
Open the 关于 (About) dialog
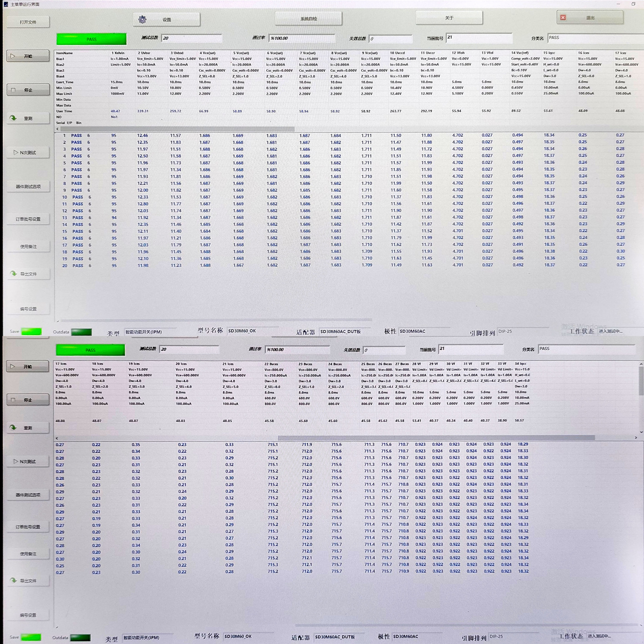pyautogui.click(x=448, y=18)
